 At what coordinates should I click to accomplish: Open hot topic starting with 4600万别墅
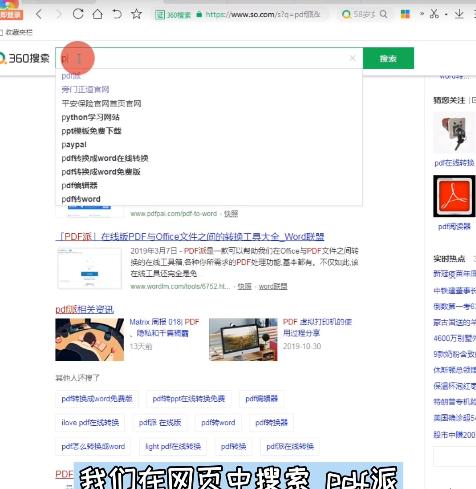coord(455,338)
